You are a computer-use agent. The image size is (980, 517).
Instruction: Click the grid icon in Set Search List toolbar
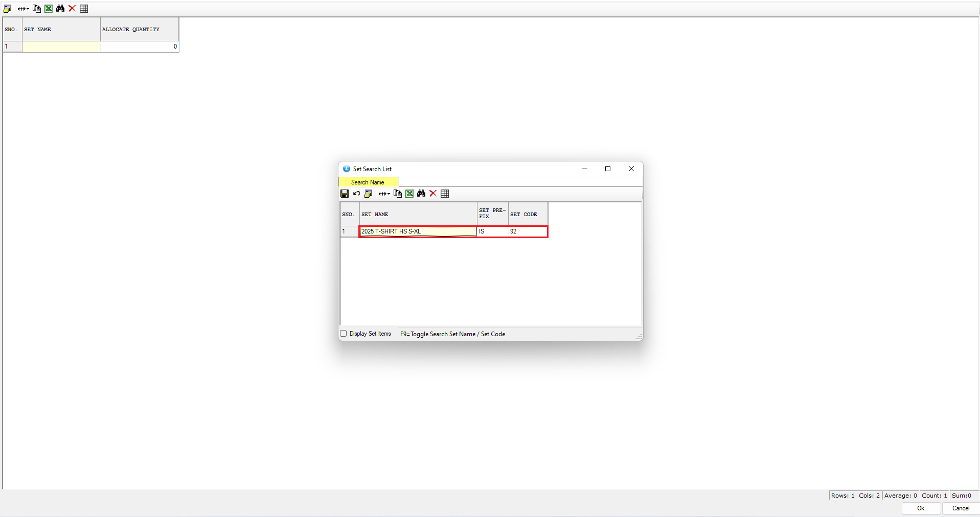point(445,194)
